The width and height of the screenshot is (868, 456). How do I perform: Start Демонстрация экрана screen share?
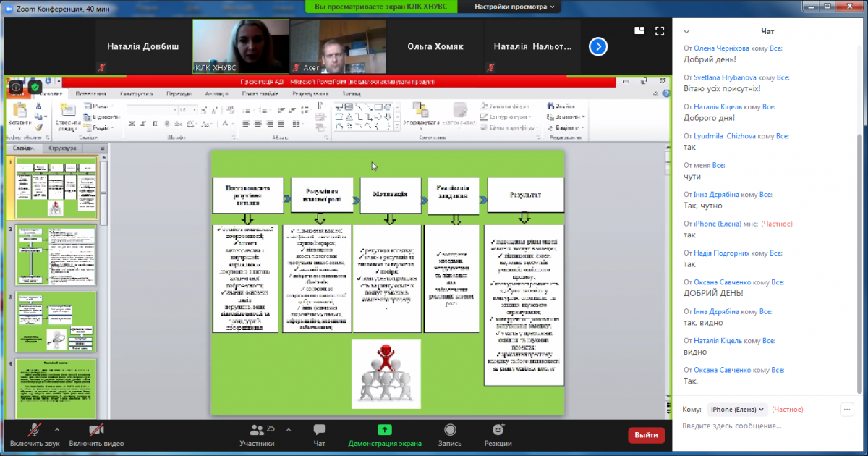384,435
